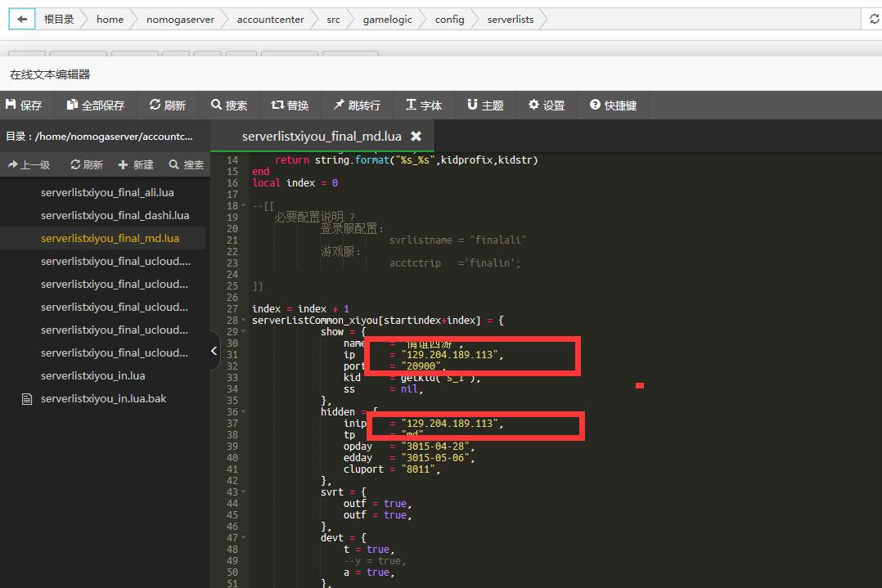Click 全部保存 to save all files
Viewport: 882px width, 588px height.
(96, 105)
